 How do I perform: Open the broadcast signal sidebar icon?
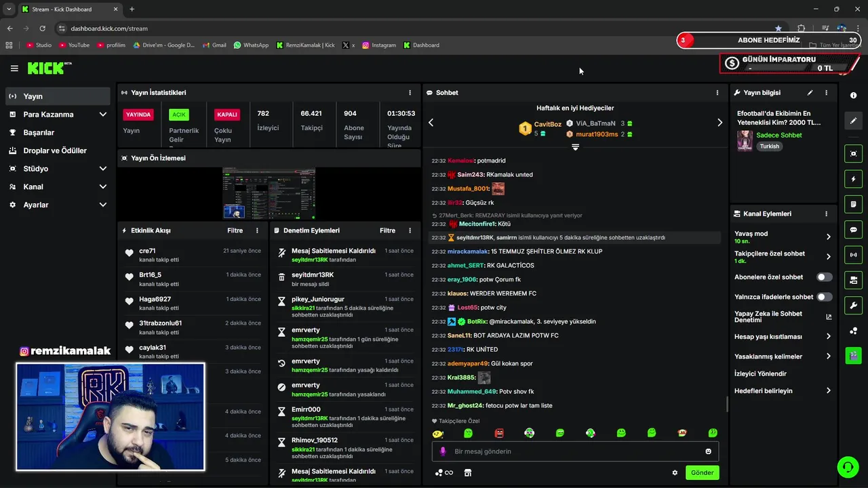854,255
